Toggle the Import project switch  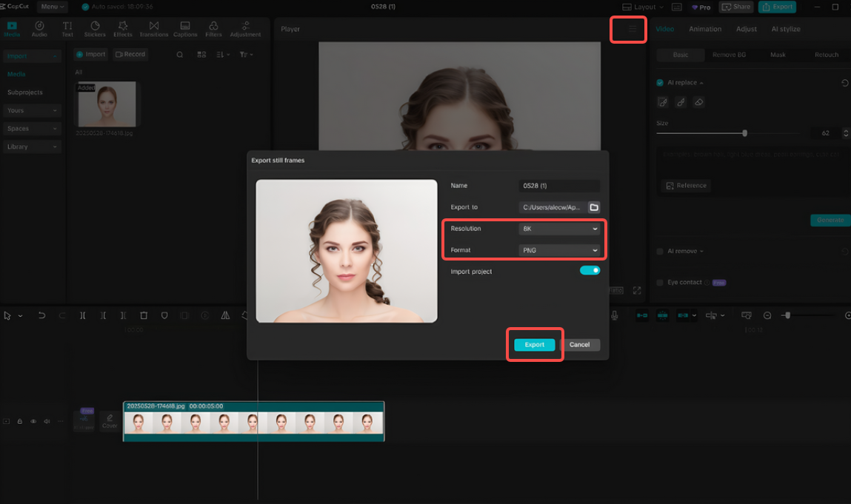[590, 271]
